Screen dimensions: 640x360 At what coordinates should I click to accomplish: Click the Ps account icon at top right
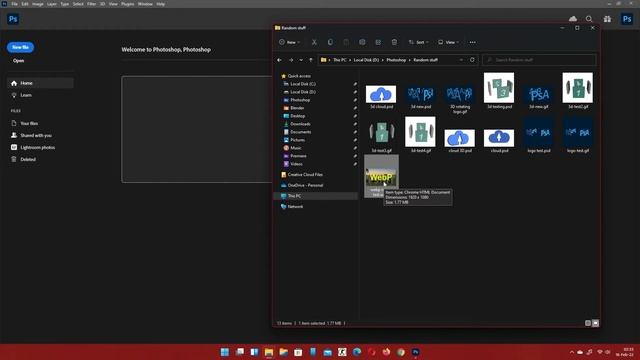pos(627,19)
